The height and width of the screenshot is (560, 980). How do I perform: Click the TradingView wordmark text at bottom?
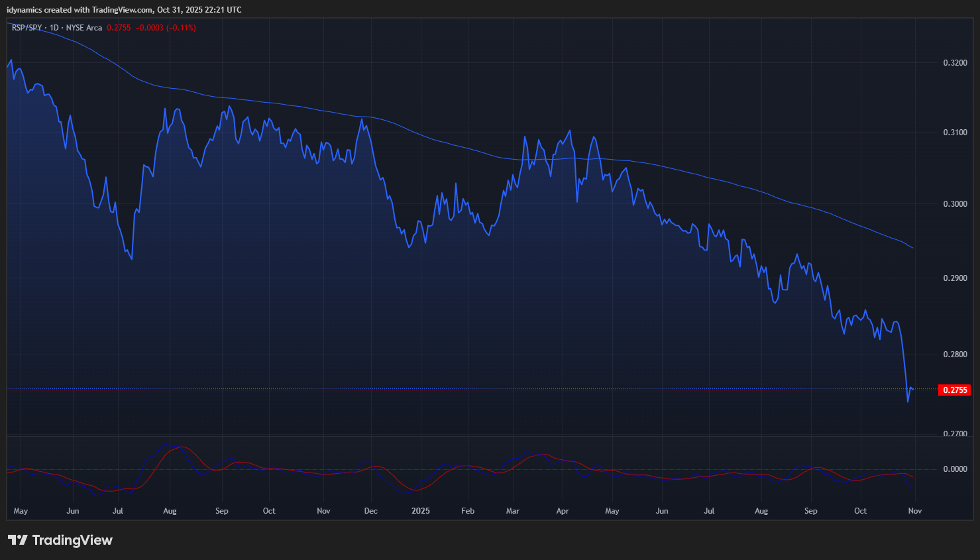[x=72, y=540]
